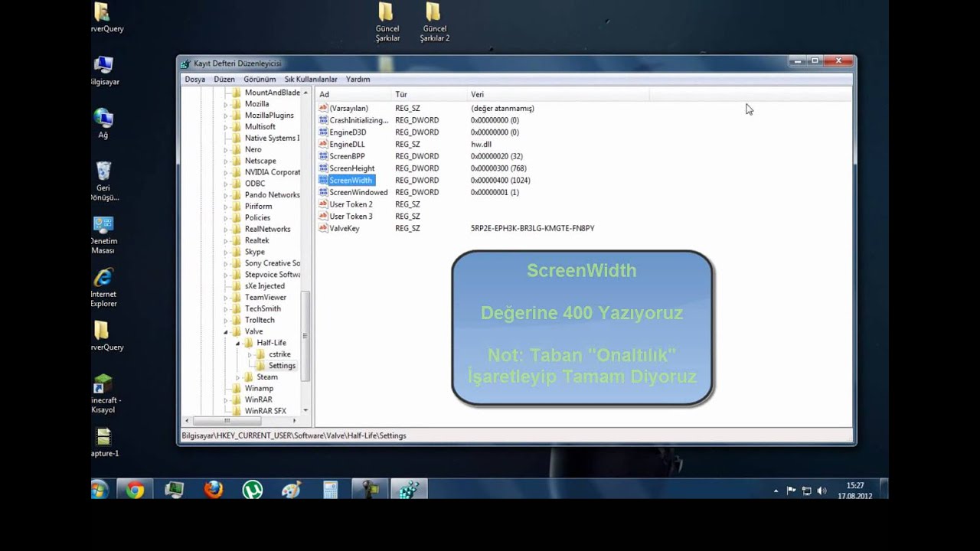Expand the WinRAR tree node
Viewport: 980px width, 551px height.
[x=226, y=399]
